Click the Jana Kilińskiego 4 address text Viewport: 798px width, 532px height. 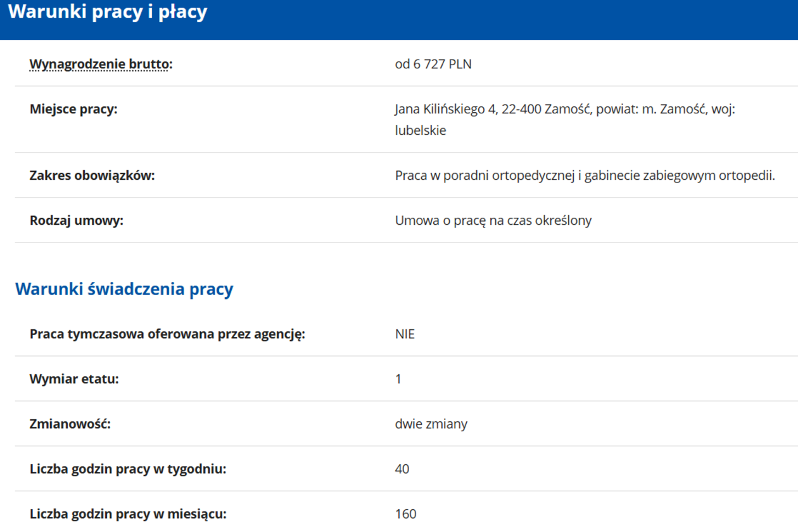click(564, 110)
